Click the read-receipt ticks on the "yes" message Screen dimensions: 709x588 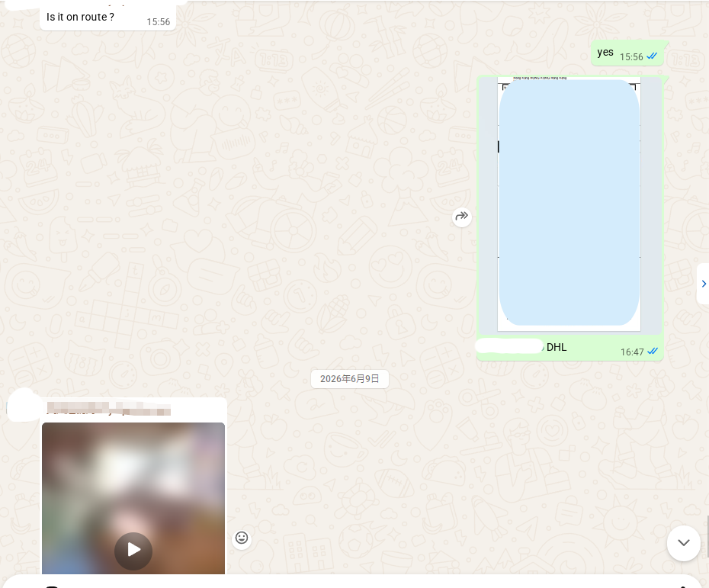pyautogui.click(x=652, y=56)
